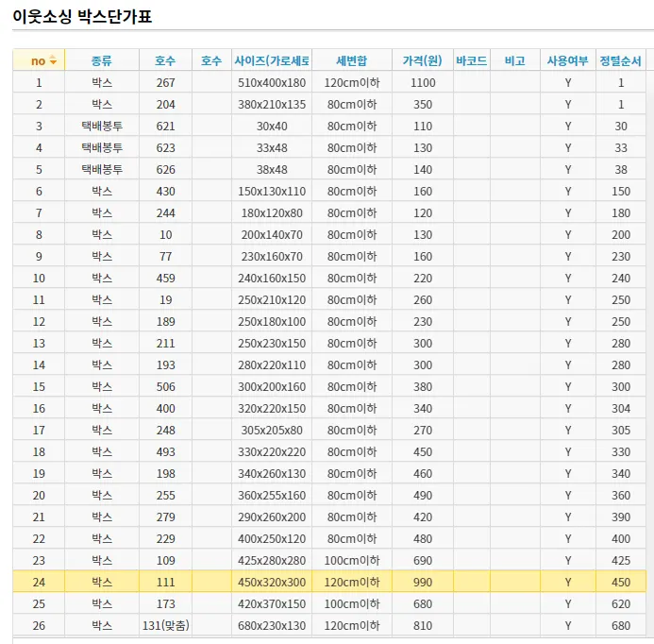
Task: Select size cell 240x160x150
Action: pos(272,278)
